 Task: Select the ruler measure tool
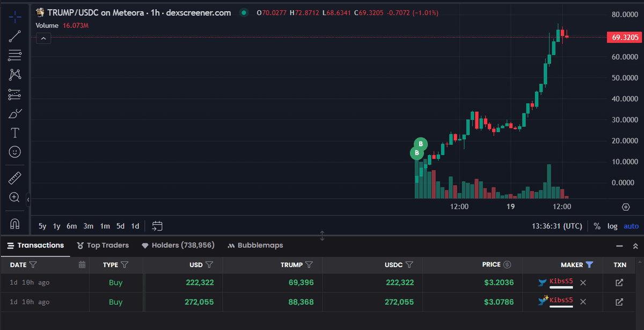pos(15,178)
